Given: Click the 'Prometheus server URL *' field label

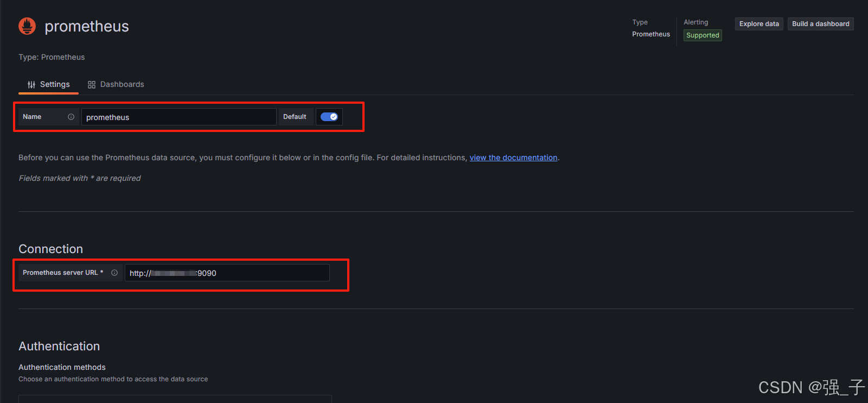Looking at the screenshot, I should (x=63, y=273).
